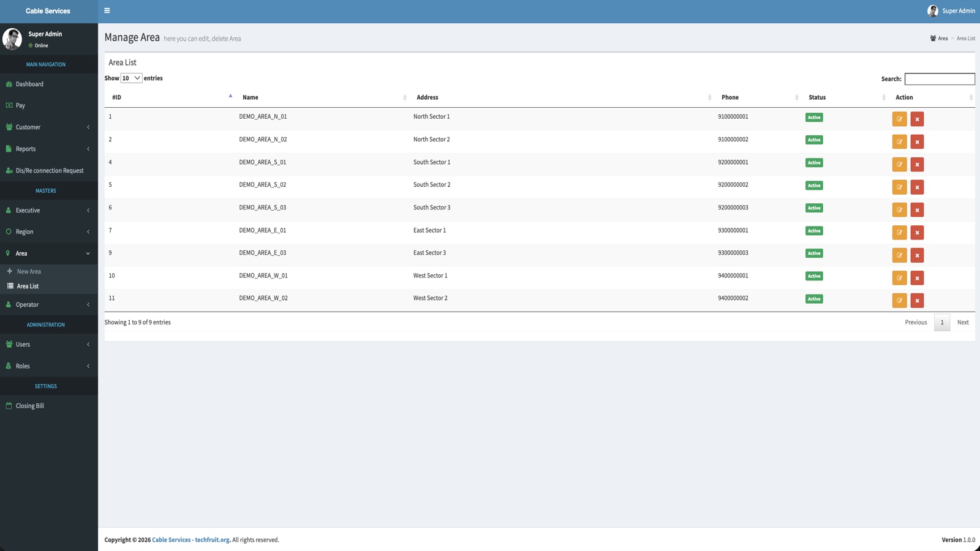Delete the DEMO_AREA_E_01 row
Screen dimensions: 980x551
(x=917, y=232)
